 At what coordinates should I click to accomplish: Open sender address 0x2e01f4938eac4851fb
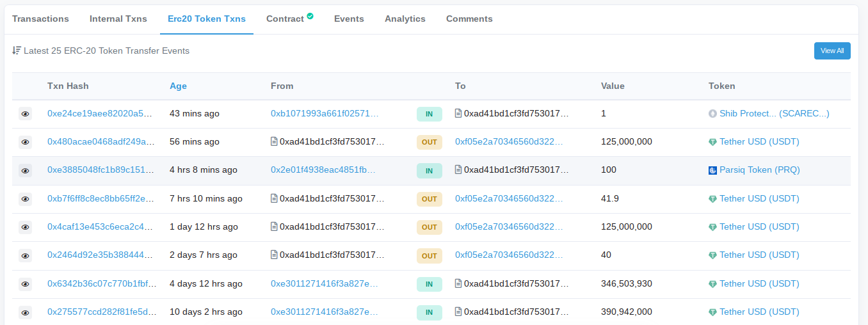[324, 170]
